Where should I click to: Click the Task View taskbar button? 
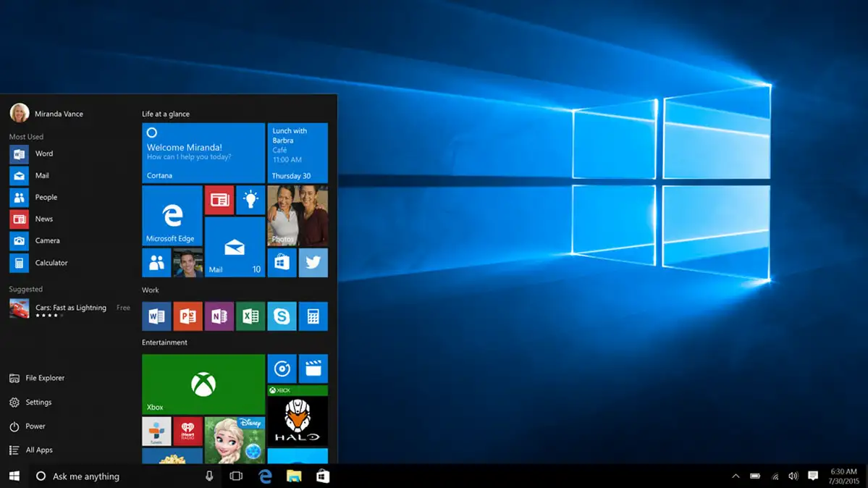pos(236,476)
